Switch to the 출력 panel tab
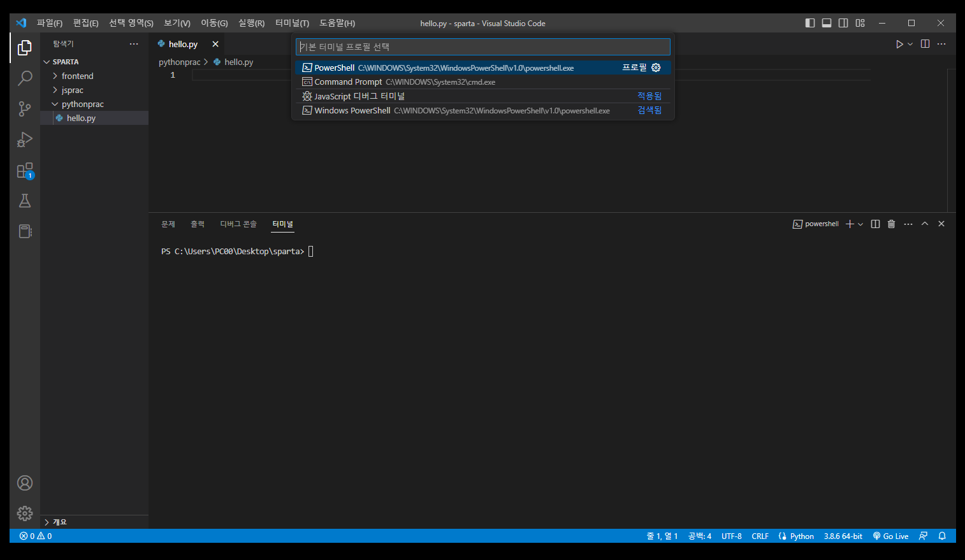 pyautogui.click(x=198, y=224)
